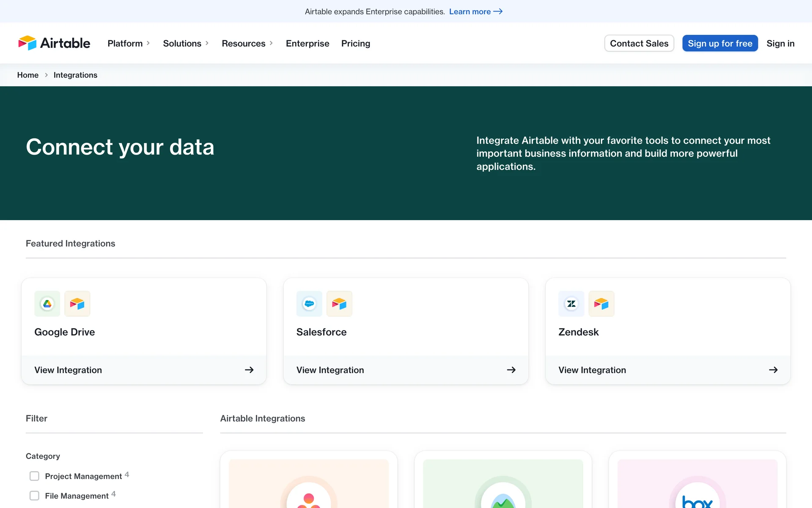Open the Enterprise page
The image size is (812, 508).
coord(307,44)
